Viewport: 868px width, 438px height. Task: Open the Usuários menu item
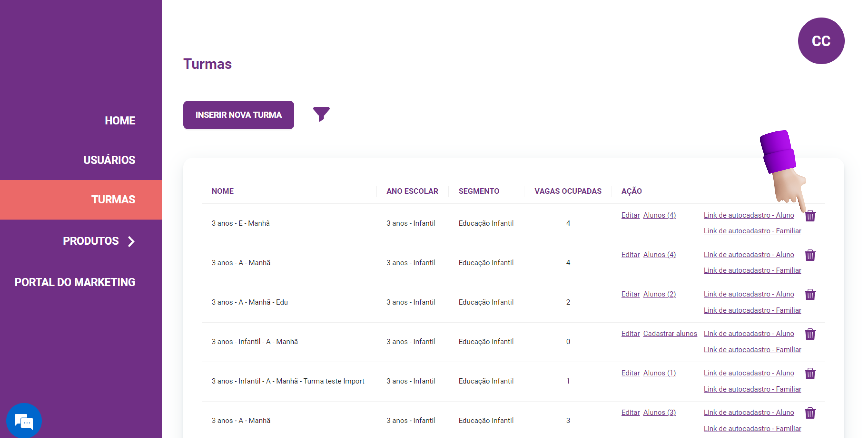[109, 160]
